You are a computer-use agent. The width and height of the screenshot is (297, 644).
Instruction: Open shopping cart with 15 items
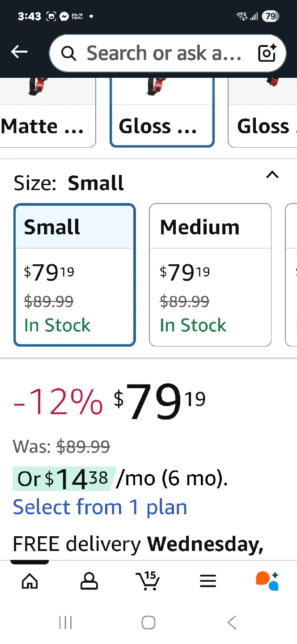click(x=148, y=581)
